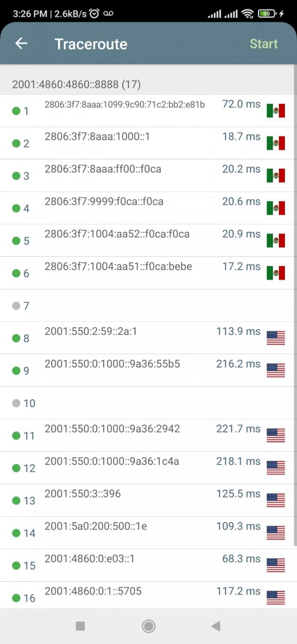Tap the gray status dot for hop 7
This screenshot has height=644, width=297.
point(16,306)
